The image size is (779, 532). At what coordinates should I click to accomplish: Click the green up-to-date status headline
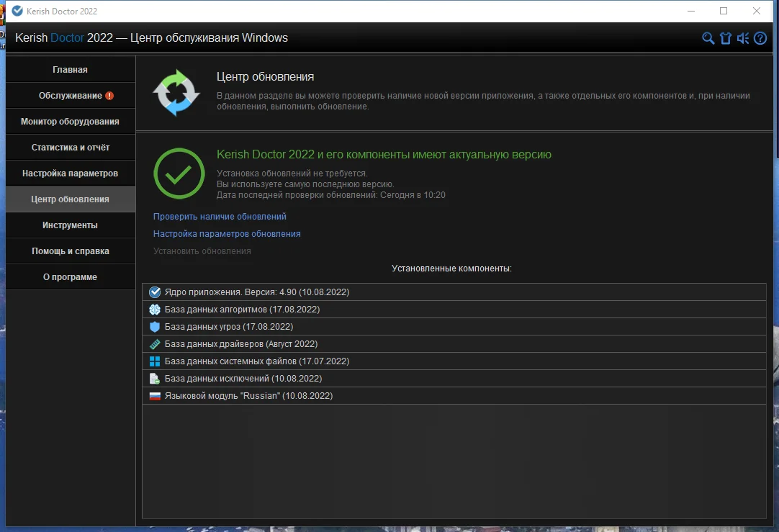click(x=384, y=155)
